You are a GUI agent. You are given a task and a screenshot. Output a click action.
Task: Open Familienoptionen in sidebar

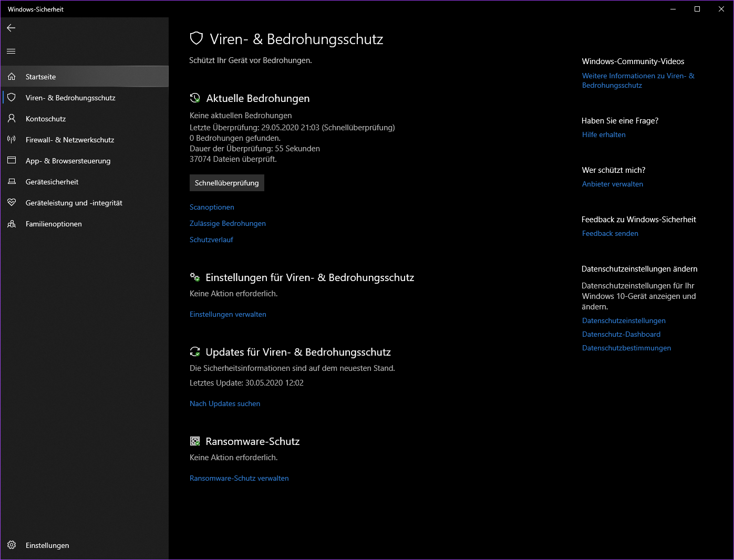(x=85, y=224)
